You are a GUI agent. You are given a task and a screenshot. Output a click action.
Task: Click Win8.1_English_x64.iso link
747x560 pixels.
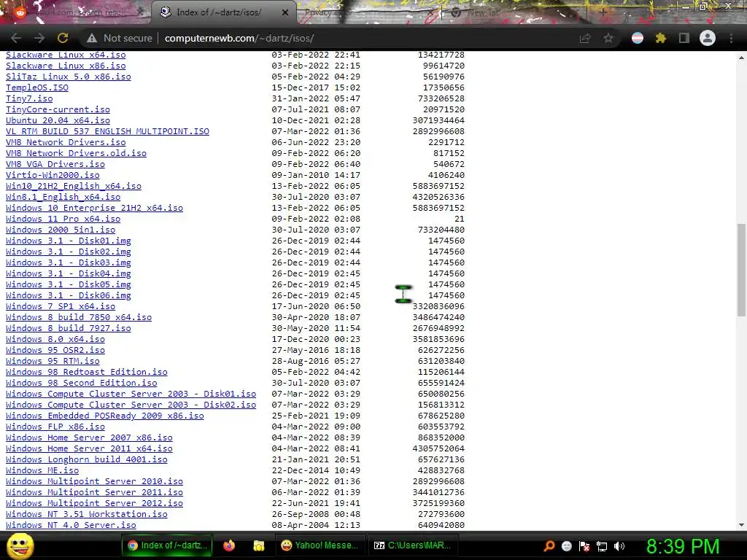pyautogui.click(x=63, y=197)
